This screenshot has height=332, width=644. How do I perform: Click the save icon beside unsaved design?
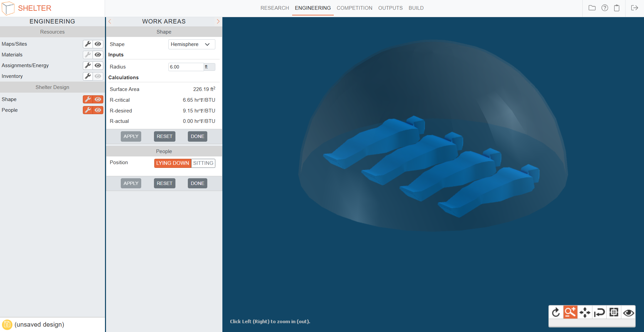(x=7, y=325)
